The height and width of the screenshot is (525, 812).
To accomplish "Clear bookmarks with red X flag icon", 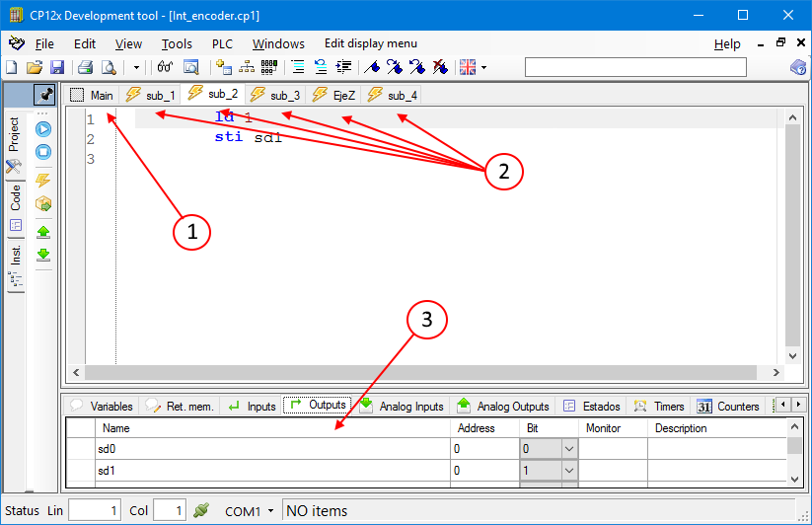I will point(440,67).
